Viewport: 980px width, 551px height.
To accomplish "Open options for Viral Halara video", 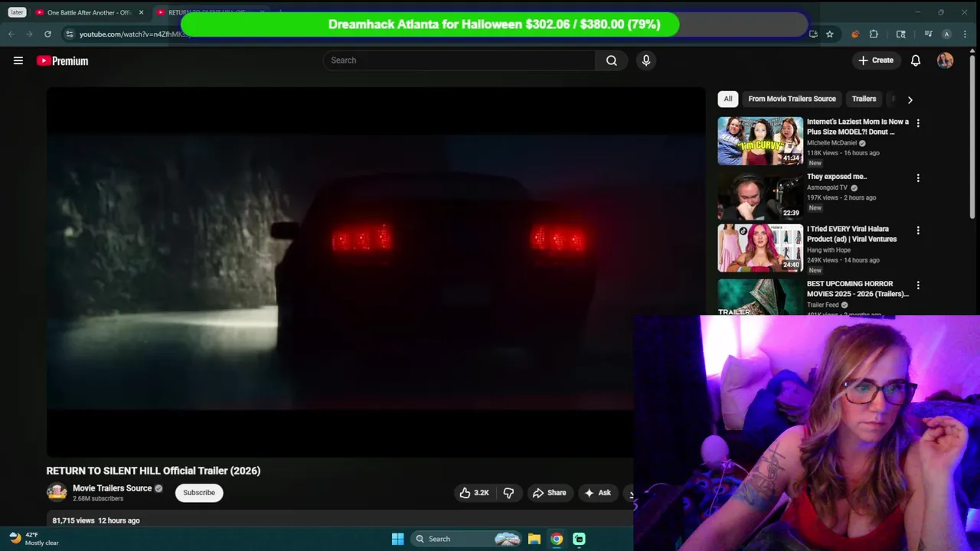I will (x=918, y=230).
